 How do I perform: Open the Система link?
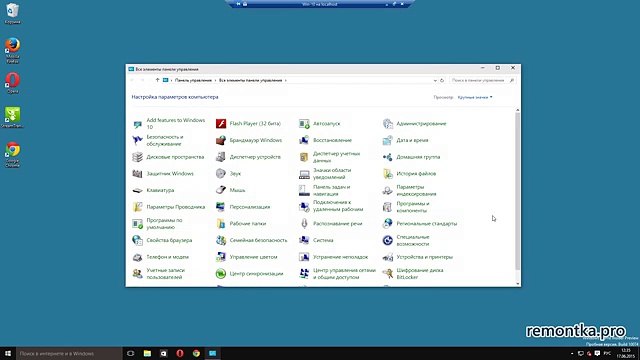[323, 240]
